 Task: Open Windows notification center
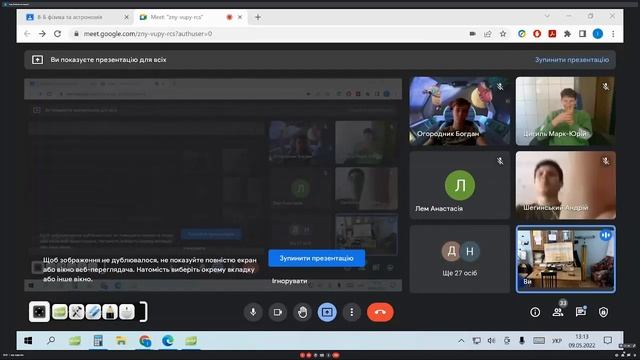(x=607, y=340)
